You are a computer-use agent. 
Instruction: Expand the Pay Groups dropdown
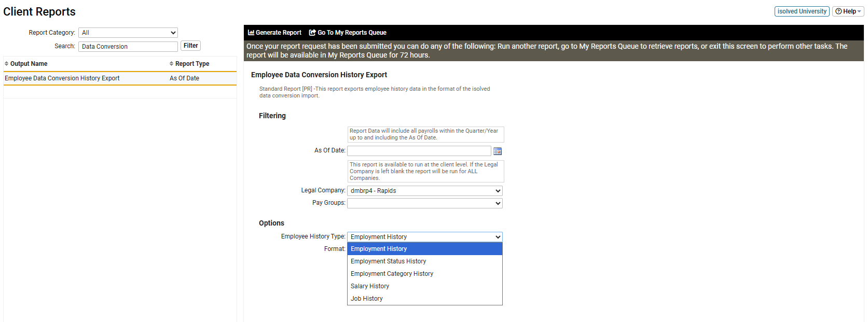424,203
